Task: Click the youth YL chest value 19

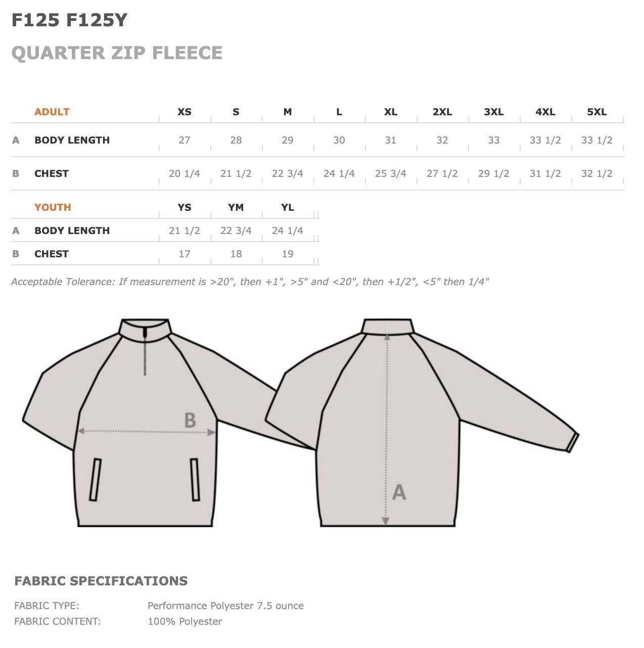Action: coord(287,254)
